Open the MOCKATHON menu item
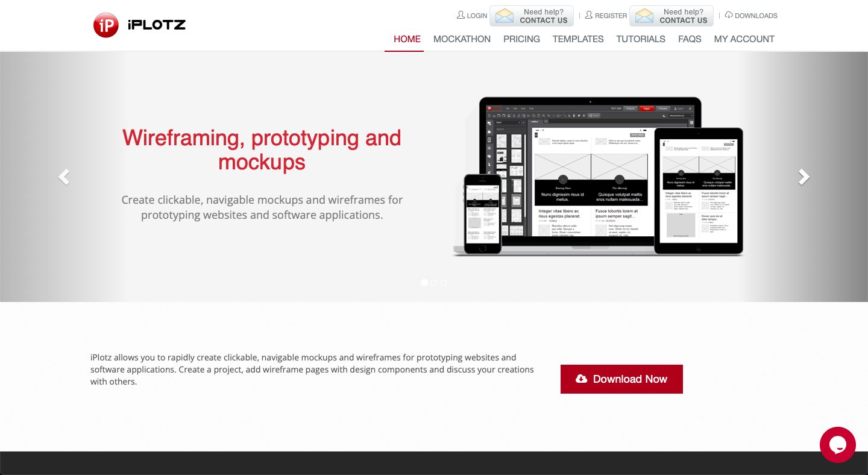The image size is (868, 475). click(x=462, y=39)
